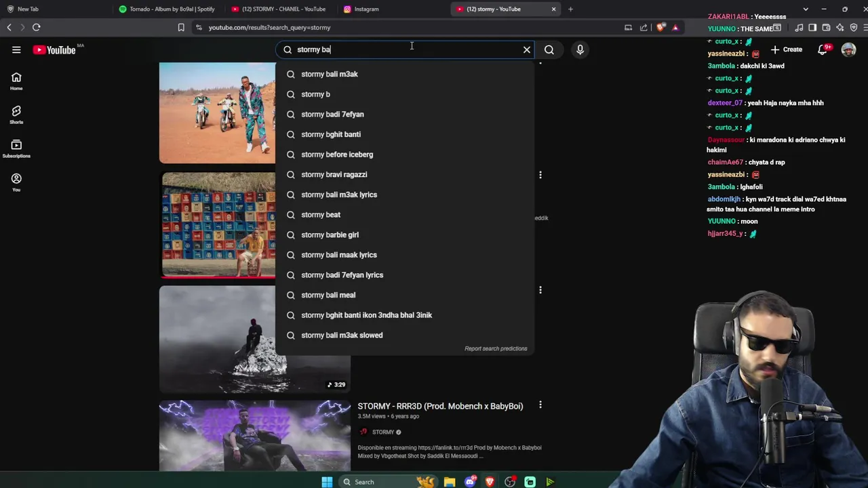Click the browser address bar URL
The image size is (868, 488).
[269, 28]
